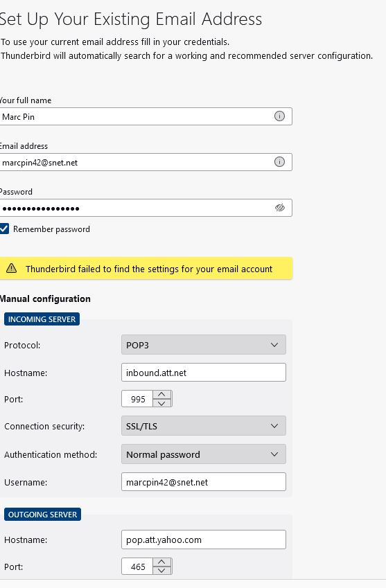Open Authentication method Normal password dropdown
The width and height of the screenshot is (386, 588).
click(204, 454)
